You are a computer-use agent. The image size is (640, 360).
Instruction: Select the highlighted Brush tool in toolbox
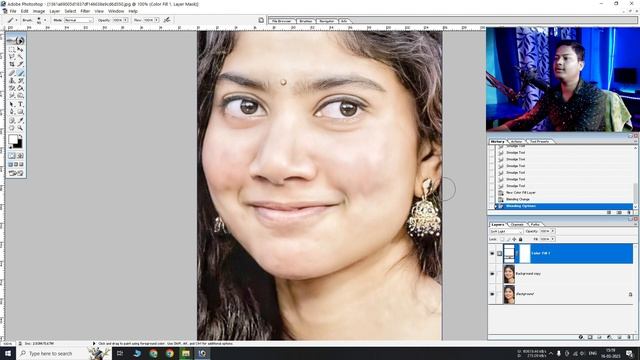[x=20, y=73]
